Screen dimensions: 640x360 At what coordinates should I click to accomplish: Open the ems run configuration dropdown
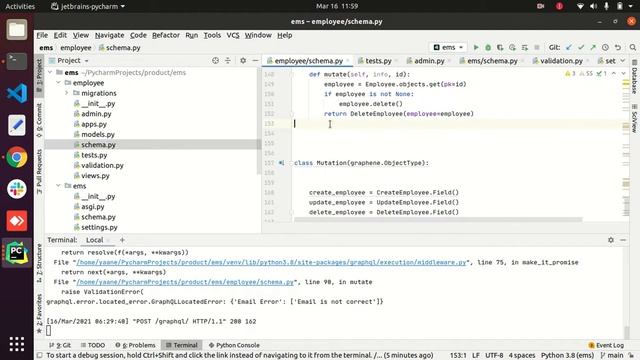pos(448,47)
